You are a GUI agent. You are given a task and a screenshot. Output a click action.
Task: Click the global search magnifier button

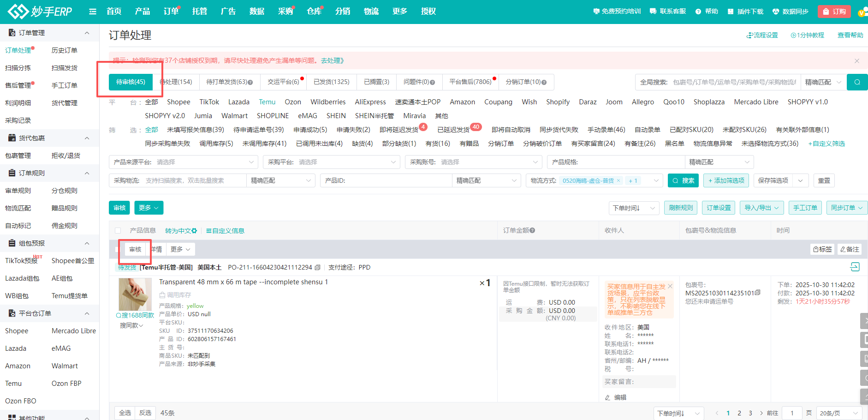(857, 82)
